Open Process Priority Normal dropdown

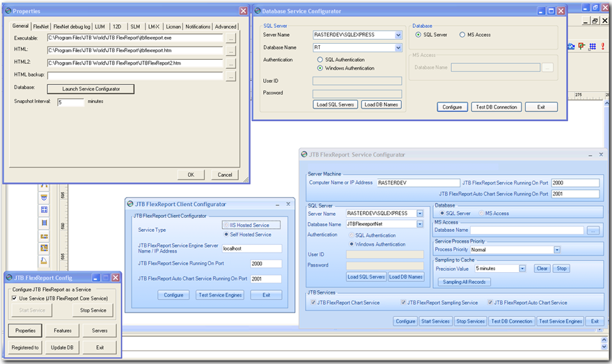557,250
